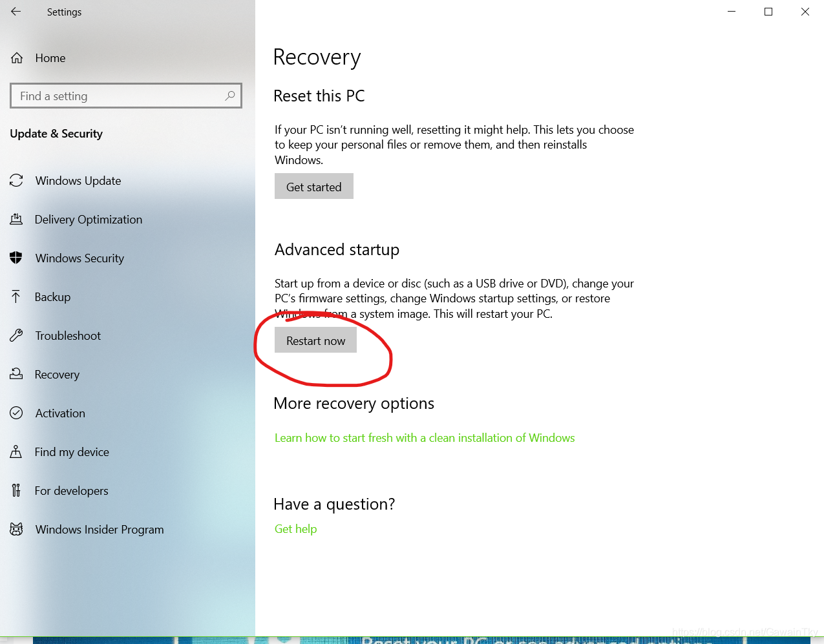Viewport: 824px width, 644px height.
Task: Click the Troubleshoot wrench icon
Action: click(x=16, y=336)
